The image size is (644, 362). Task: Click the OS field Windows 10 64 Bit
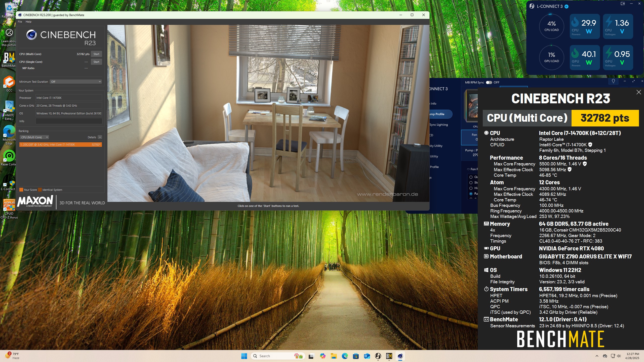[69, 113]
